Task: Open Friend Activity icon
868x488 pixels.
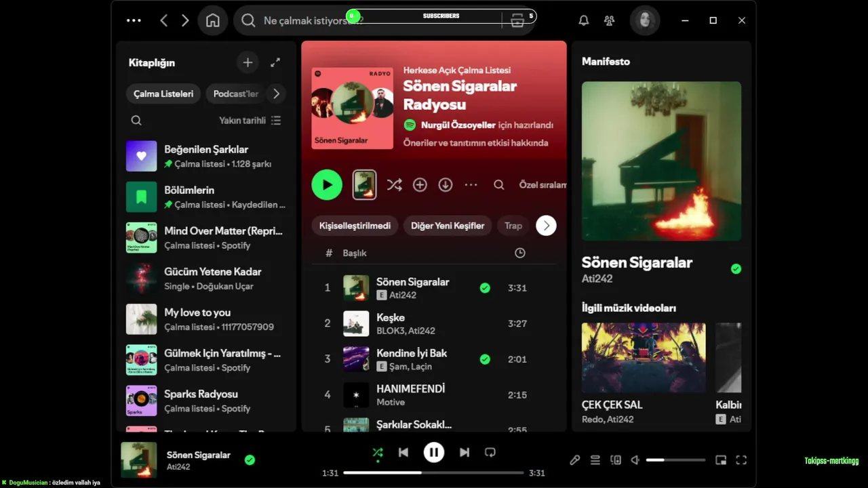Action: point(609,20)
